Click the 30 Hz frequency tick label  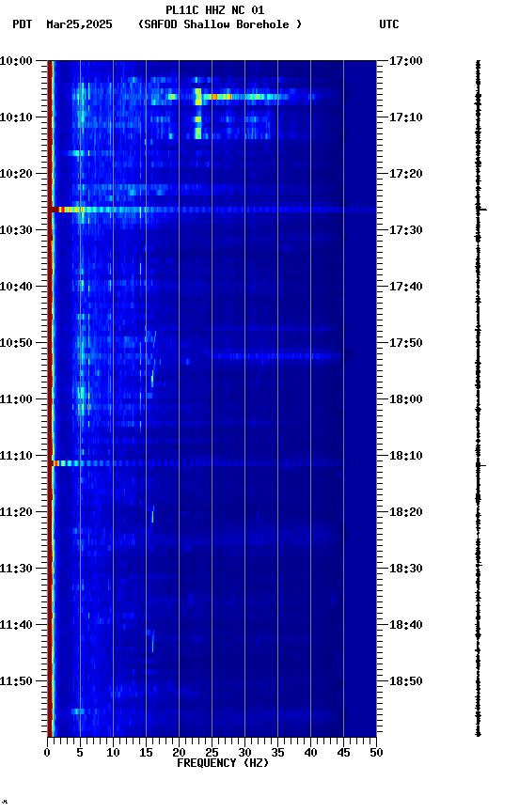245,753
